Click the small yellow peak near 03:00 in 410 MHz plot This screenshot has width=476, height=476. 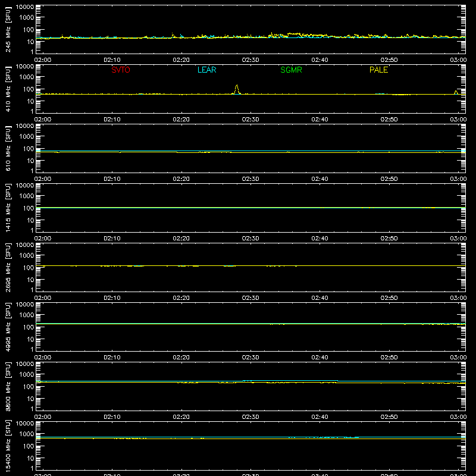456,92
